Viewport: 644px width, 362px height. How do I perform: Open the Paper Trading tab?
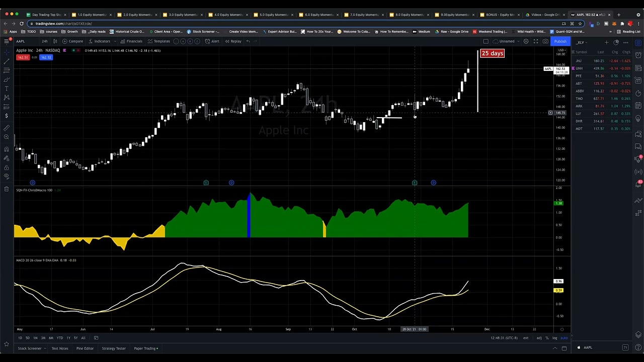click(x=146, y=348)
